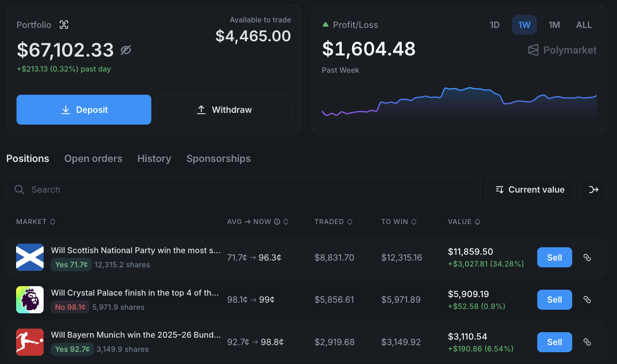
Task: Click the positions Search field
Action: [x=243, y=189]
